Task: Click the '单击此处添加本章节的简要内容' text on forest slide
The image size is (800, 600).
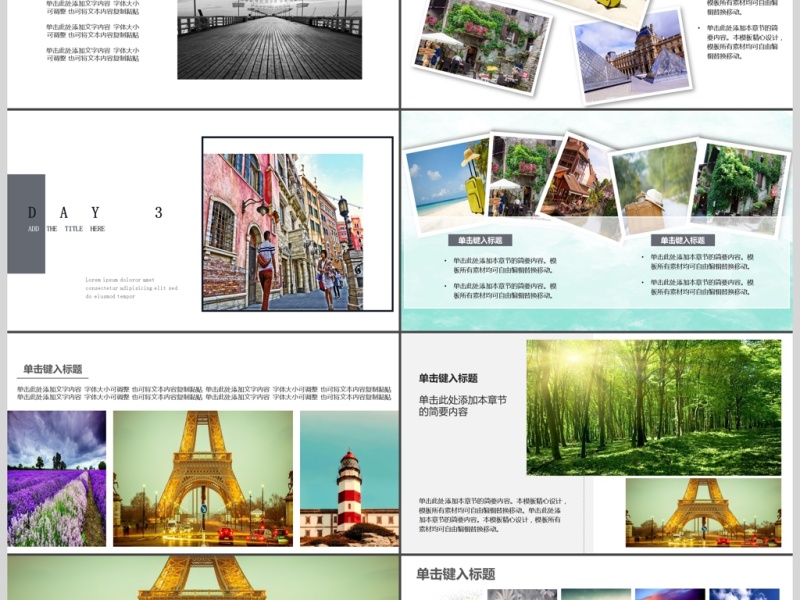Action: click(462, 405)
